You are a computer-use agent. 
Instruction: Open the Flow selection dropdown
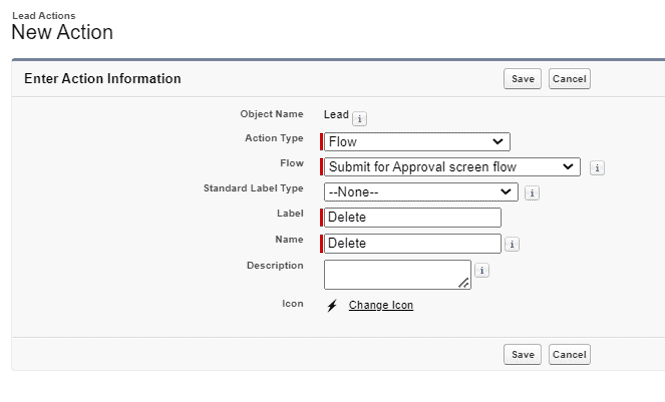pos(452,167)
